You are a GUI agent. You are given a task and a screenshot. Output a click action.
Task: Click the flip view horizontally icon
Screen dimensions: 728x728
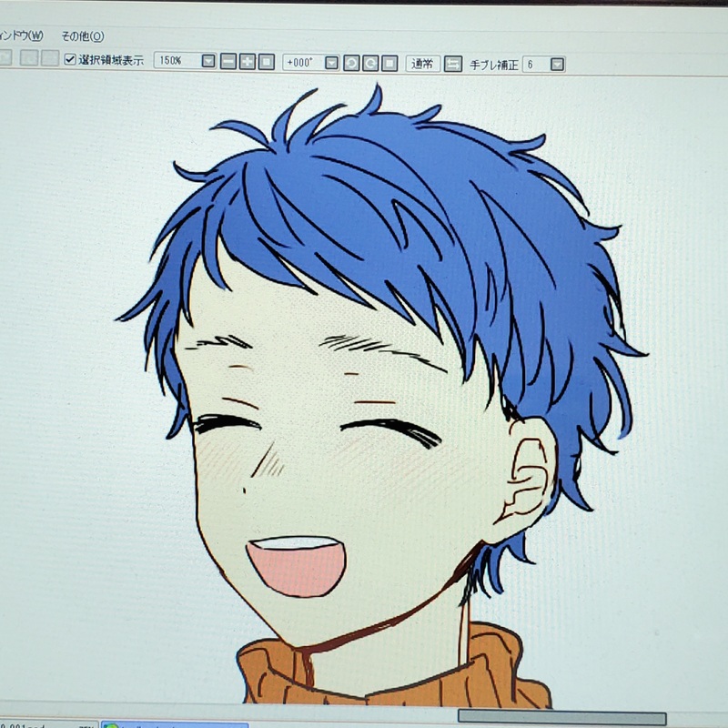[452, 64]
